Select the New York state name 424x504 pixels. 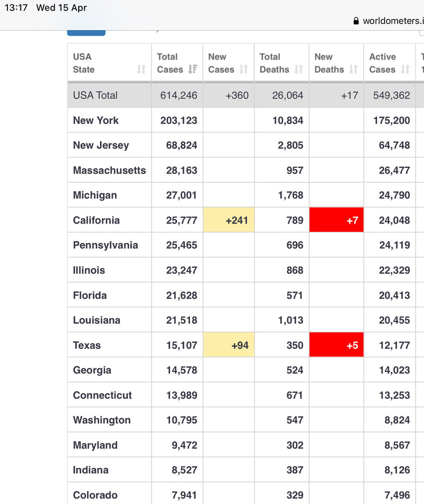tap(96, 120)
